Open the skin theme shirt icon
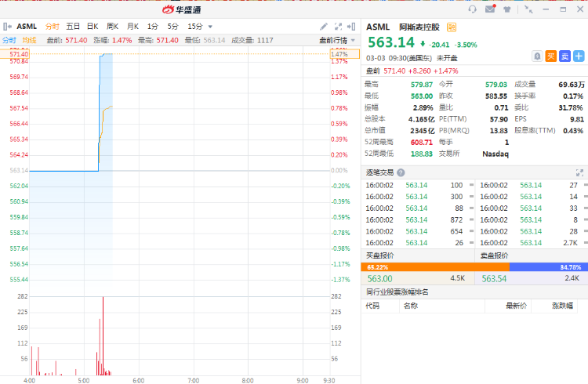The width and height of the screenshot is (588, 384). click(507, 9)
